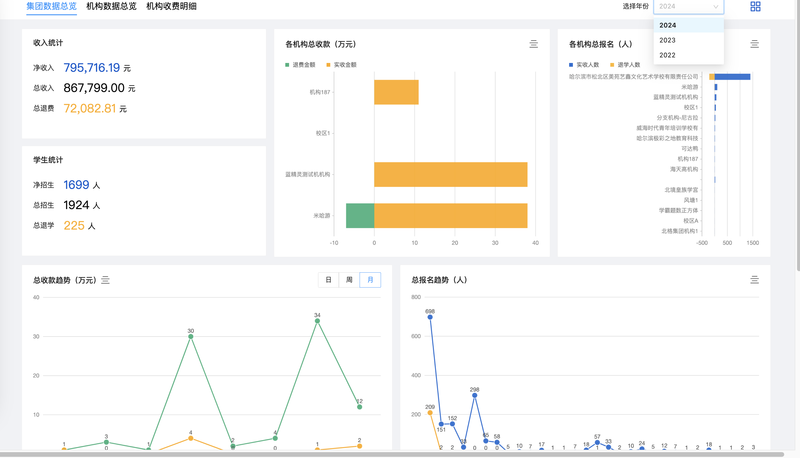Click the blue 哈尔滨市松北区 enrollment bar
The height and width of the screenshot is (458, 800).
coord(732,77)
